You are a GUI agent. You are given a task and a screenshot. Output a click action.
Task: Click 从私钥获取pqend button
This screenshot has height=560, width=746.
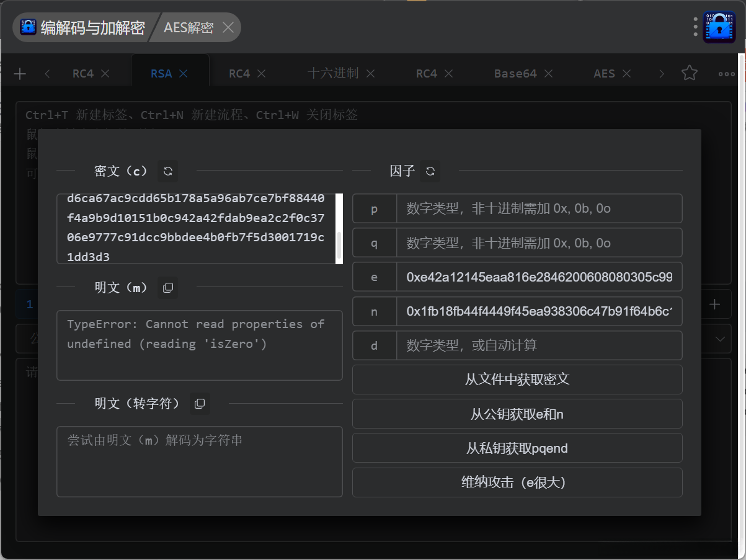(x=517, y=448)
